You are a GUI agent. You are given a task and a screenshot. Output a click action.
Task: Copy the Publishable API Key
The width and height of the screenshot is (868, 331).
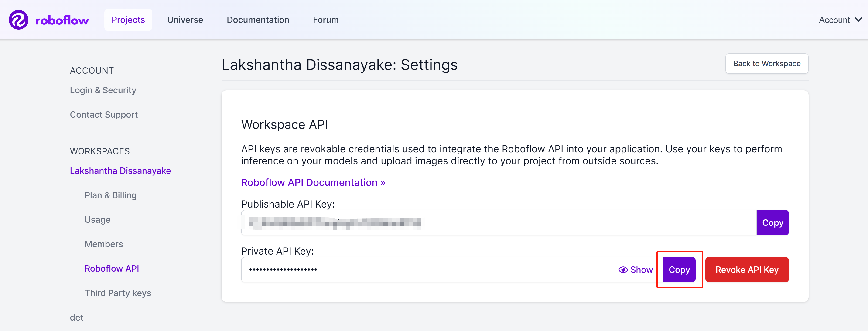coord(772,223)
